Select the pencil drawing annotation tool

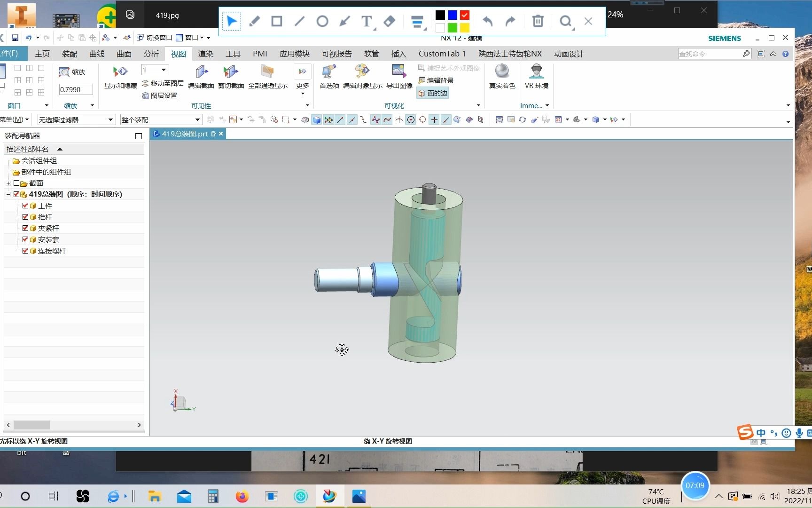(254, 21)
